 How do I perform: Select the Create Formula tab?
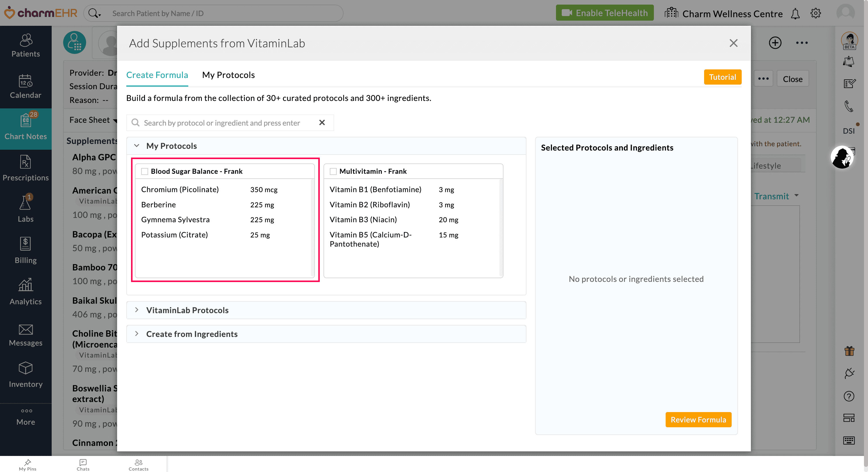click(157, 75)
